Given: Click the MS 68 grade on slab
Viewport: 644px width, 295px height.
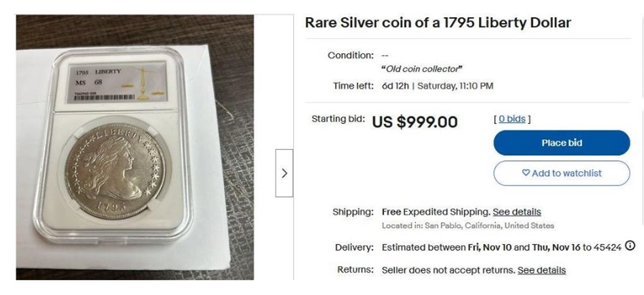Looking at the screenshot, I should 89,82.
